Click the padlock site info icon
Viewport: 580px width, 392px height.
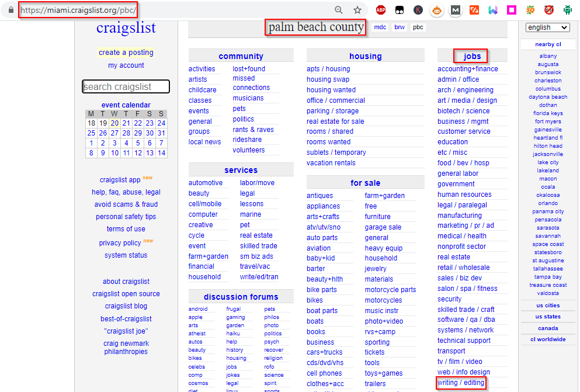pos(11,10)
